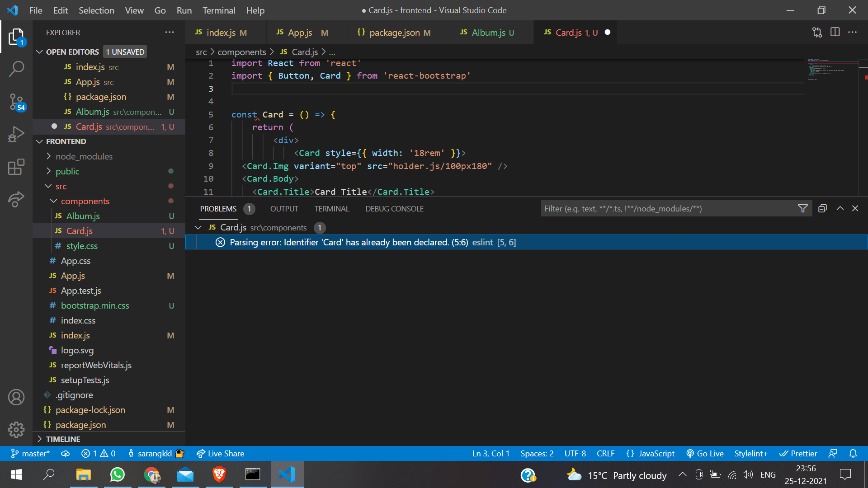Collapse the components folder
Viewport: 868px width, 488px height.
click(x=85, y=201)
